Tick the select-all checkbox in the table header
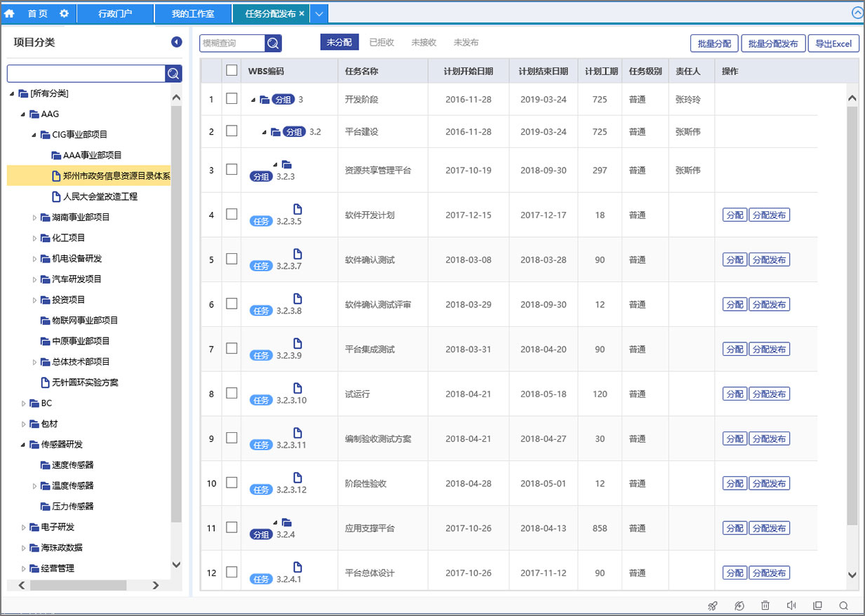Image resolution: width=865 pixels, height=616 pixels. click(x=232, y=70)
